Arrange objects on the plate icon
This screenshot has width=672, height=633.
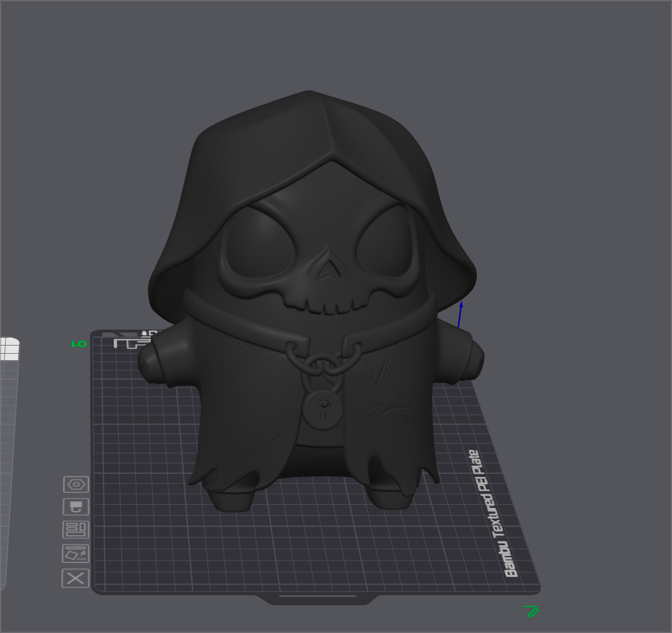[76, 529]
